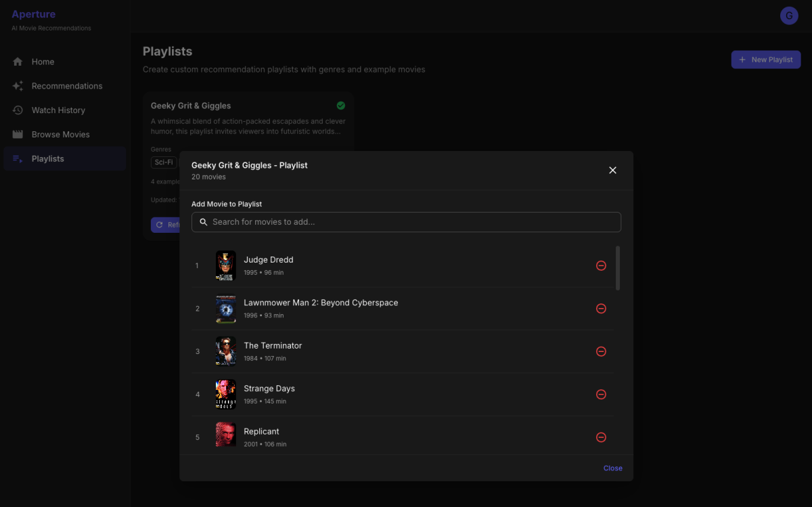Open the Strange Days poster thumbnail
The width and height of the screenshot is (812, 507).
click(x=225, y=394)
